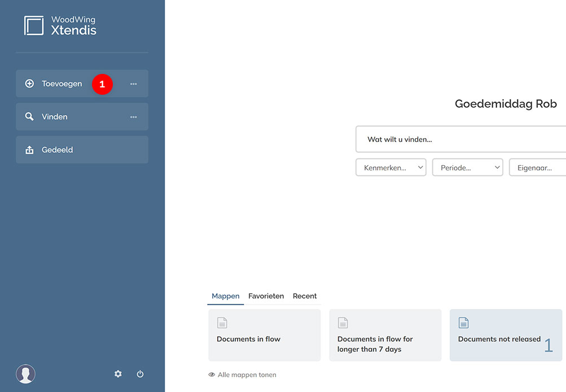Switch to the Recent tab

[305, 296]
